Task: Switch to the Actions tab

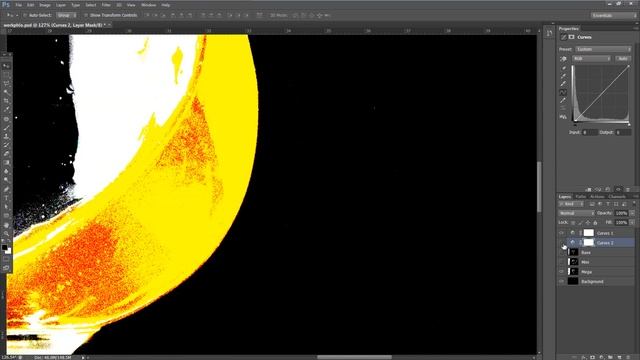Action: point(597,197)
